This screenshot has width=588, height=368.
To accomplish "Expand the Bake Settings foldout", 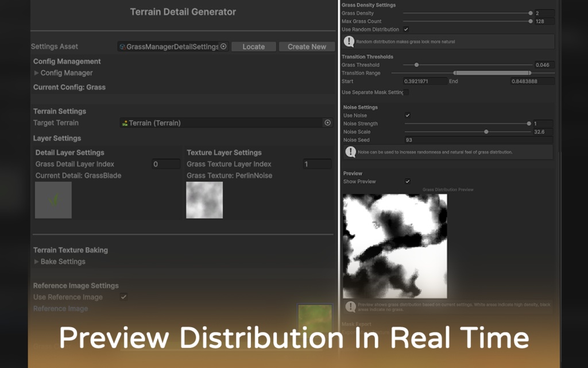I will 36,262.
